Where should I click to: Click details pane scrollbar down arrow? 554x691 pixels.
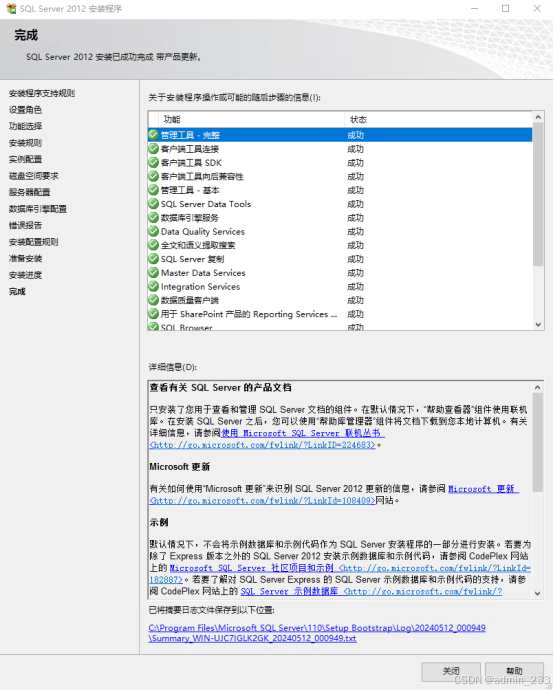pyautogui.click(x=537, y=593)
